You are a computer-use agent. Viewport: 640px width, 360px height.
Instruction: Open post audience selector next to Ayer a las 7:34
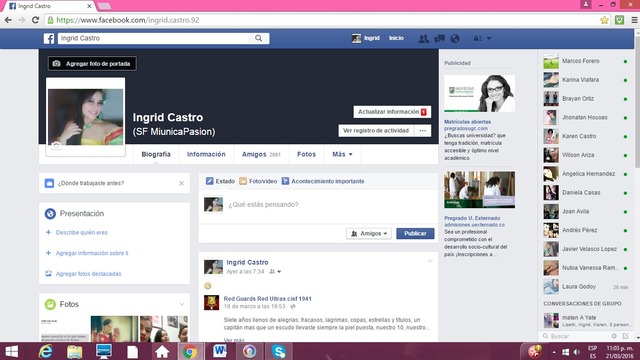coord(275,271)
